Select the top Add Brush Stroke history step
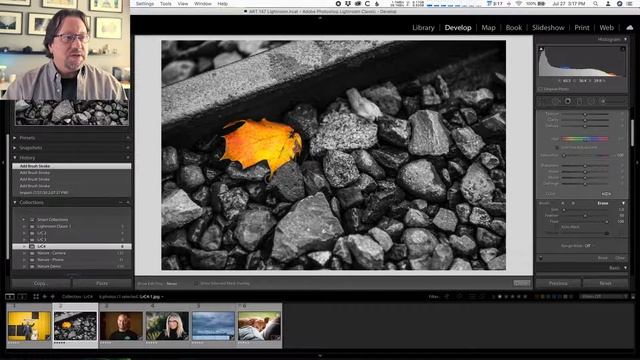The image size is (640, 360). tap(72, 166)
